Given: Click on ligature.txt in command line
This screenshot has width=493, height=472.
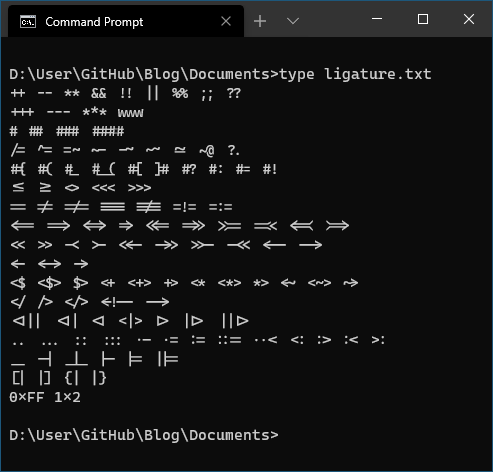Looking at the screenshot, I should (378, 75).
